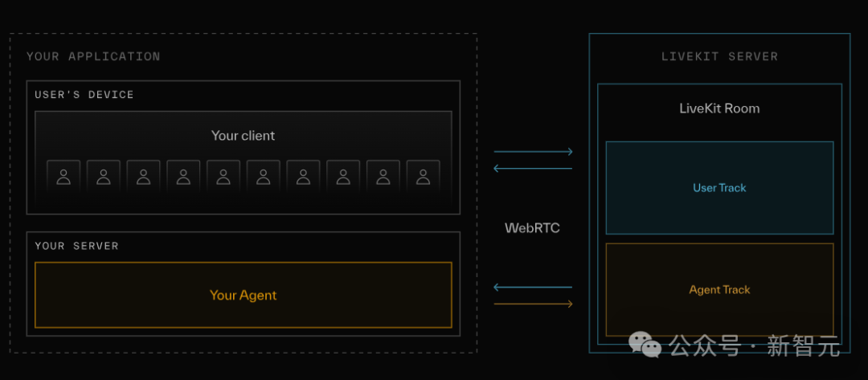Click the 新智元 watermark text
Viewport: 868px width, 380px height.
click(803, 346)
